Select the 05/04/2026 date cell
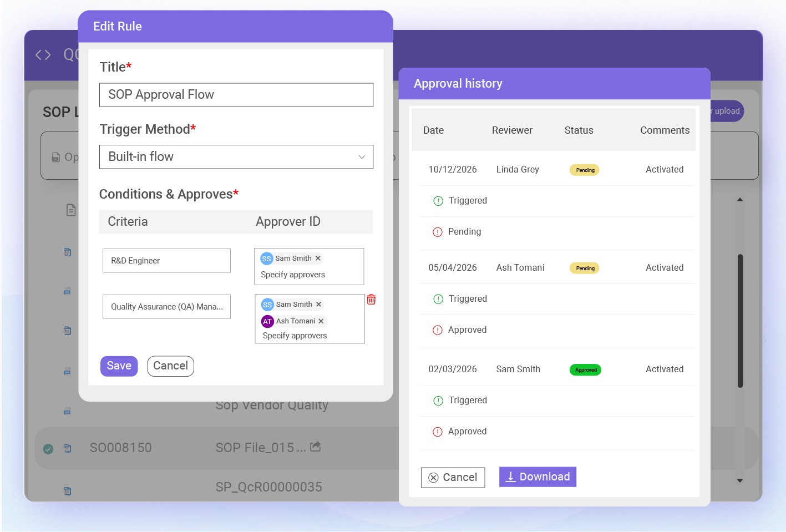The image size is (786, 532). click(x=453, y=268)
